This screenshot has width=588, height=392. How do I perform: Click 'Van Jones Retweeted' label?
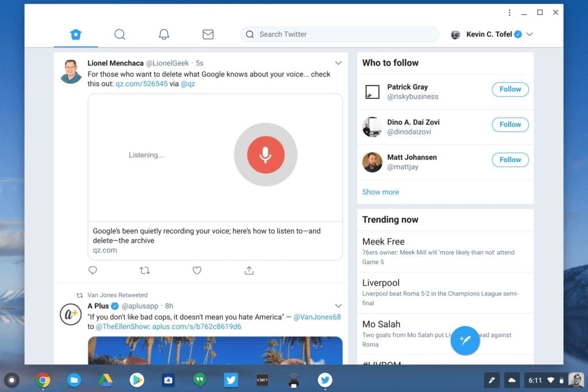[117, 295]
